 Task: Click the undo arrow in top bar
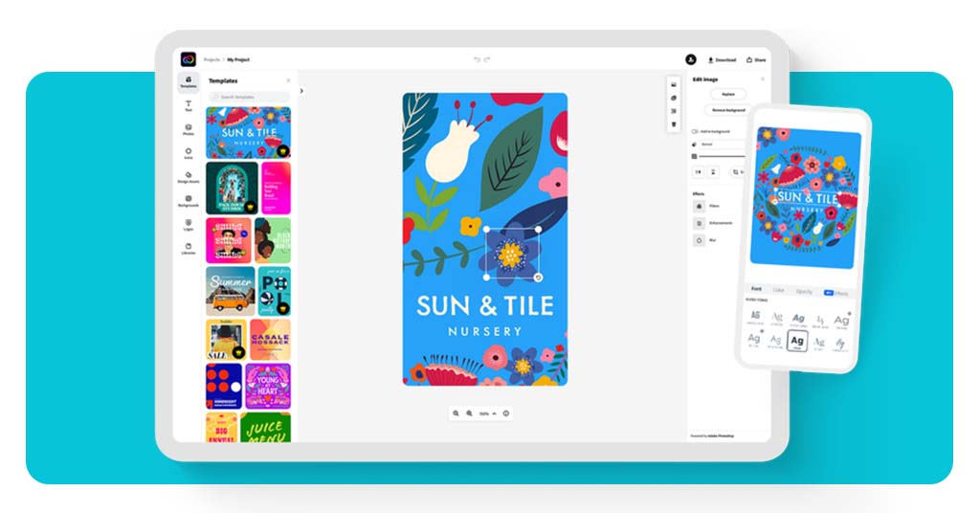tap(477, 59)
